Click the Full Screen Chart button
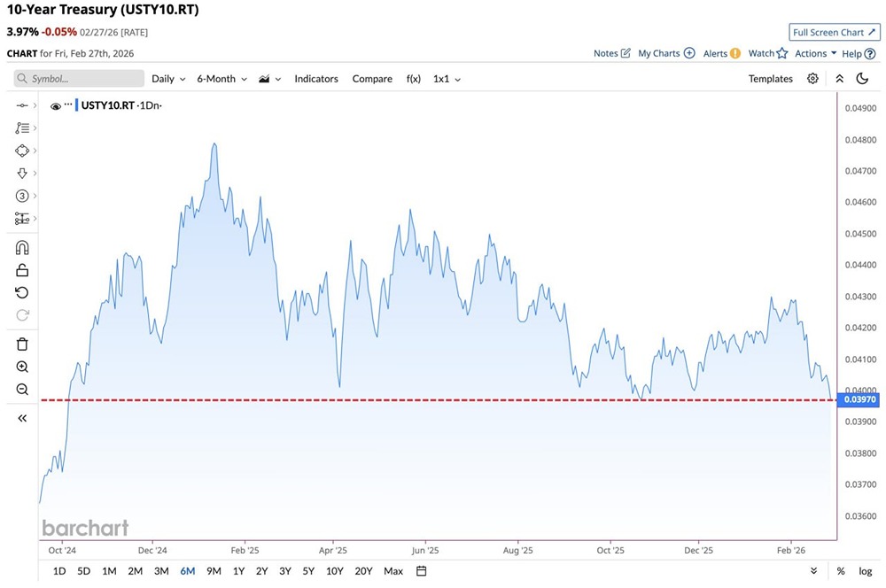Image resolution: width=886 pixels, height=588 pixels. pyautogui.click(x=834, y=32)
